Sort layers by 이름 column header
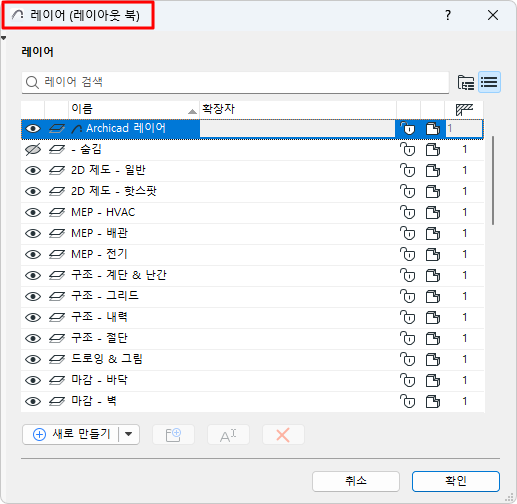Screen dimensions: 517x504 tap(134, 109)
